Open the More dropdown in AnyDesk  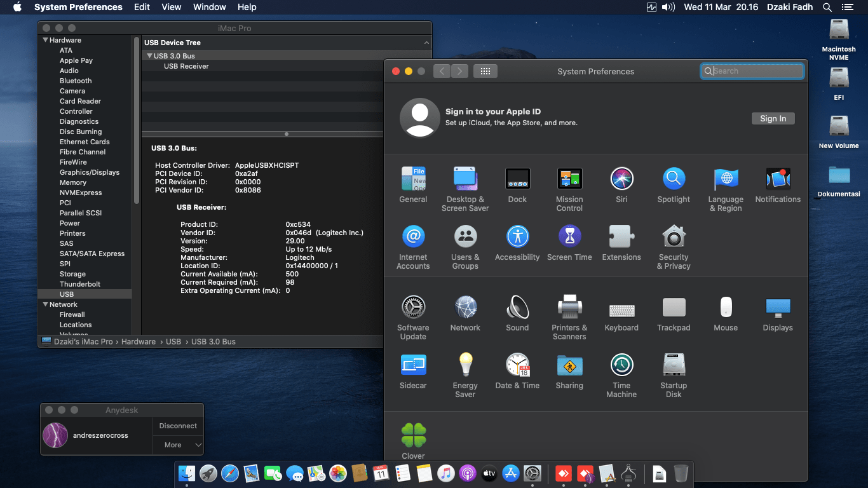177,445
